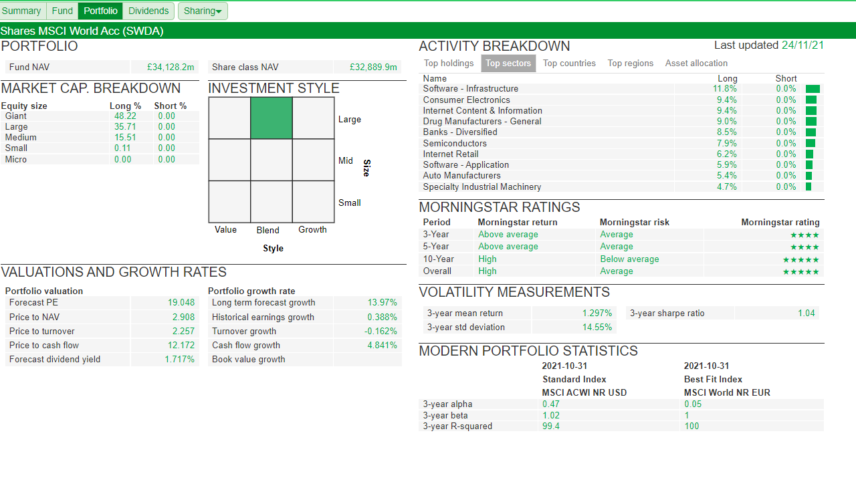Image resolution: width=856 pixels, height=504 pixels.
Task: Click the Forecast PE value 19.048
Action: point(181,303)
